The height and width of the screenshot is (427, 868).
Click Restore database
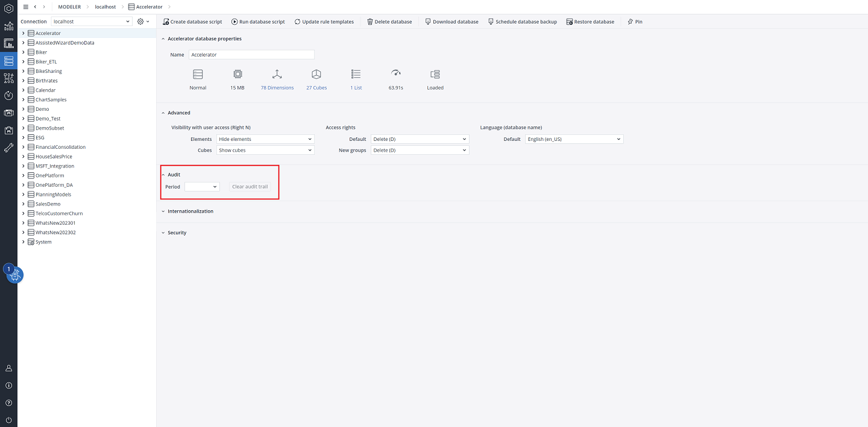[590, 22]
